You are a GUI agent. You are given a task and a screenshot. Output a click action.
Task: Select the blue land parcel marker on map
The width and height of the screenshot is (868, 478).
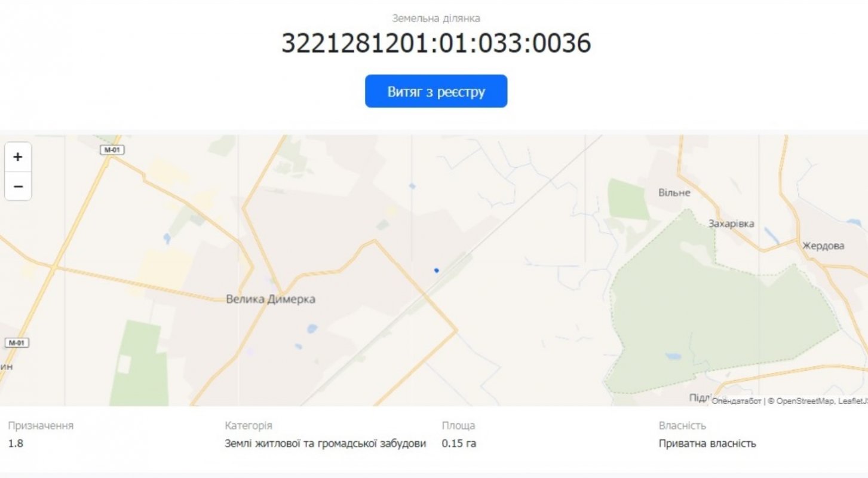coord(437,270)
